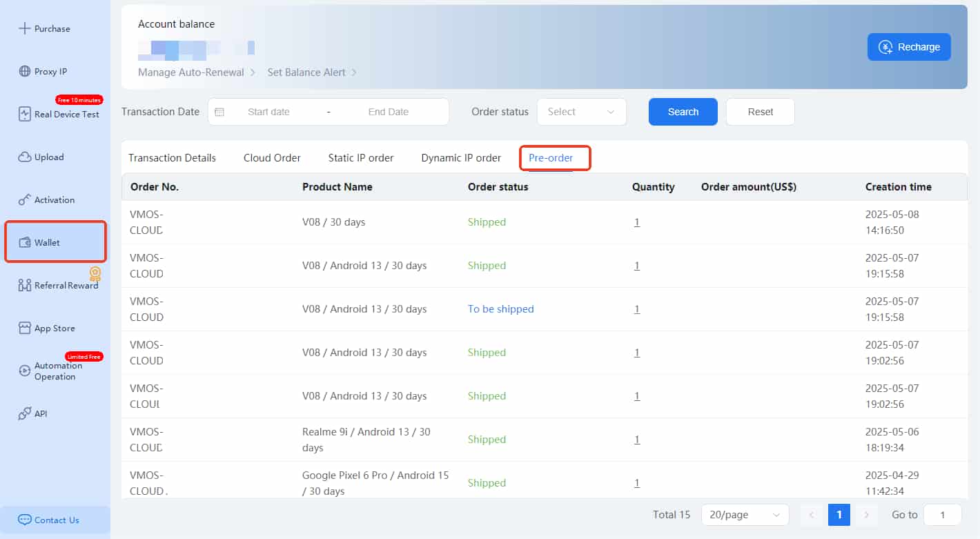Click the Recharge button
Viewport: 980px width, 539px height.
[x=909, y=47]
